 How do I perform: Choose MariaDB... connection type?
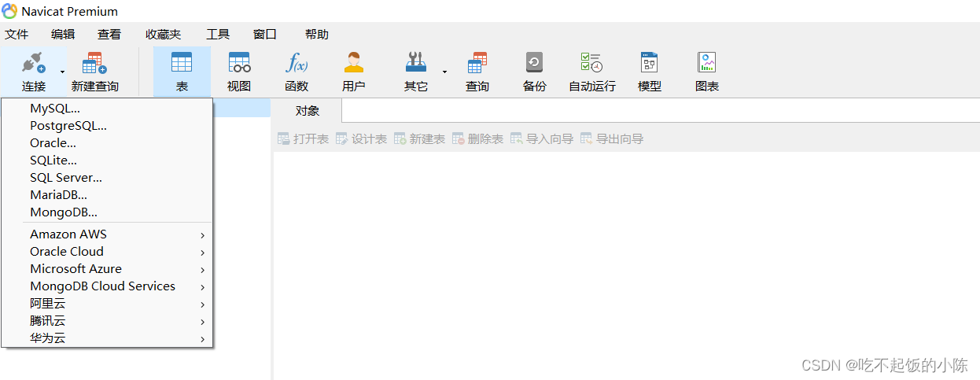pyautogui.click(x=107, y=194)
